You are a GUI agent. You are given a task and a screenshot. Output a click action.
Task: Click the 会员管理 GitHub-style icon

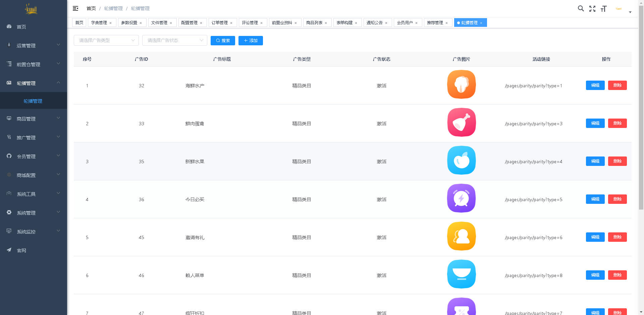click(x=9, y=155)
